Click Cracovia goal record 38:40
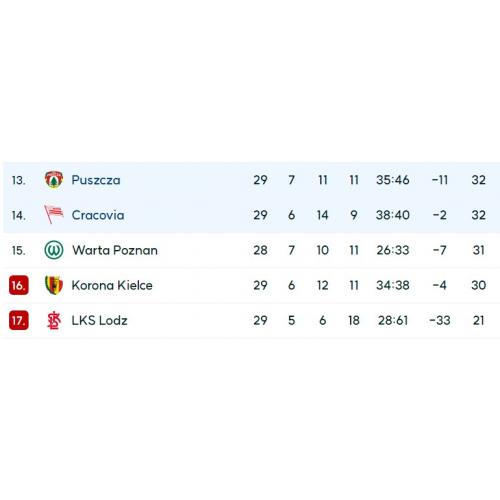 (393, 215)
